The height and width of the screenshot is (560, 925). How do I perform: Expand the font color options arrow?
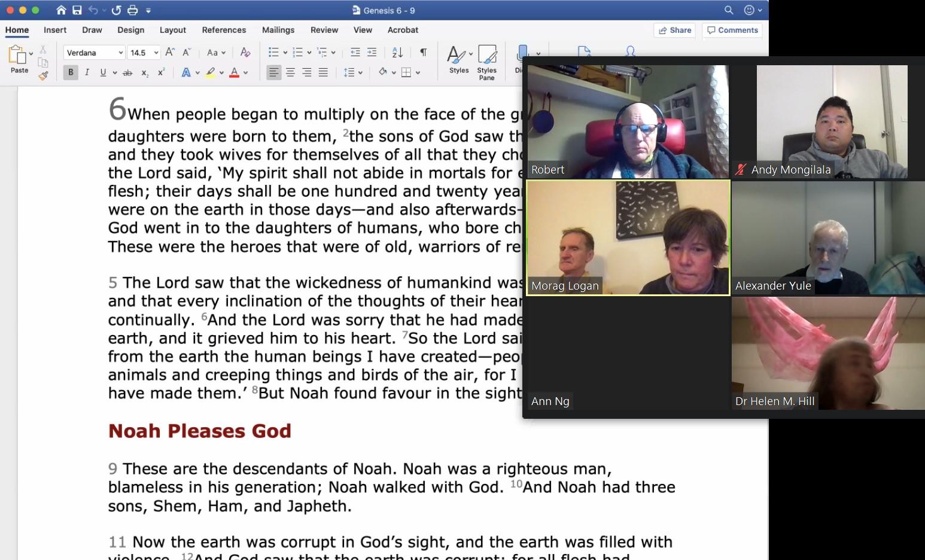[245, 73]
